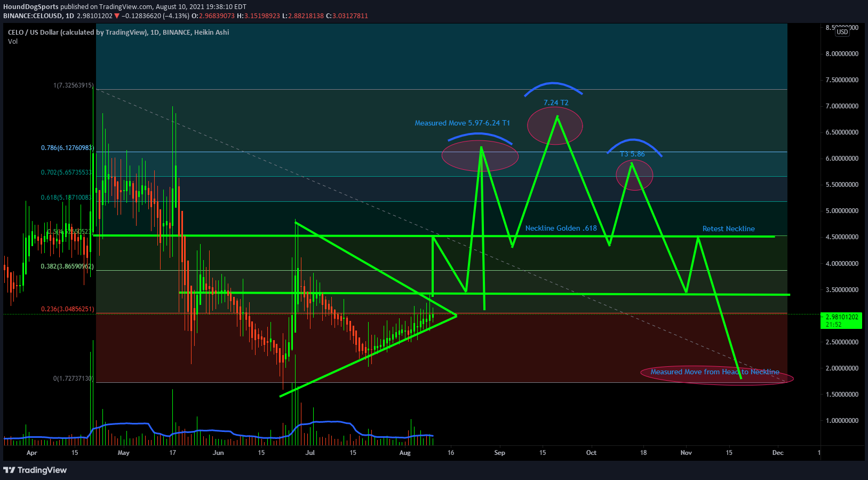Click the Retest Neckline annotation
868x480 pixels.
728,229
